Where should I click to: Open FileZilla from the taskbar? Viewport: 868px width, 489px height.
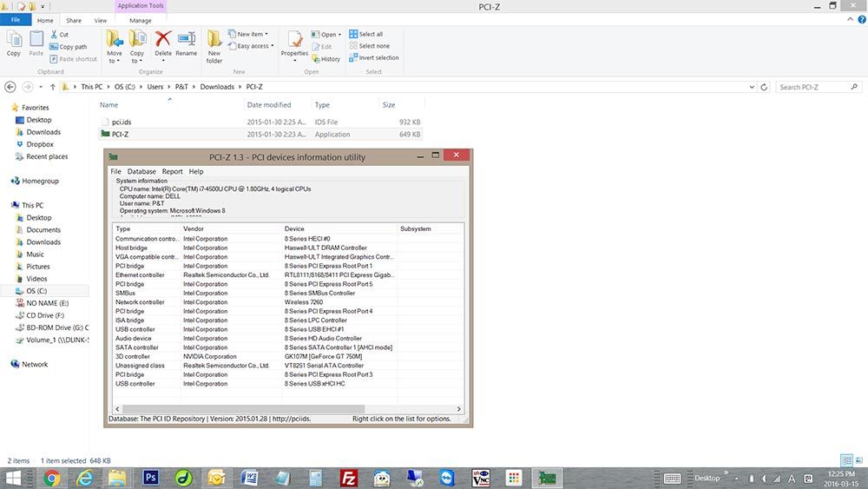[x=349, y=478]
